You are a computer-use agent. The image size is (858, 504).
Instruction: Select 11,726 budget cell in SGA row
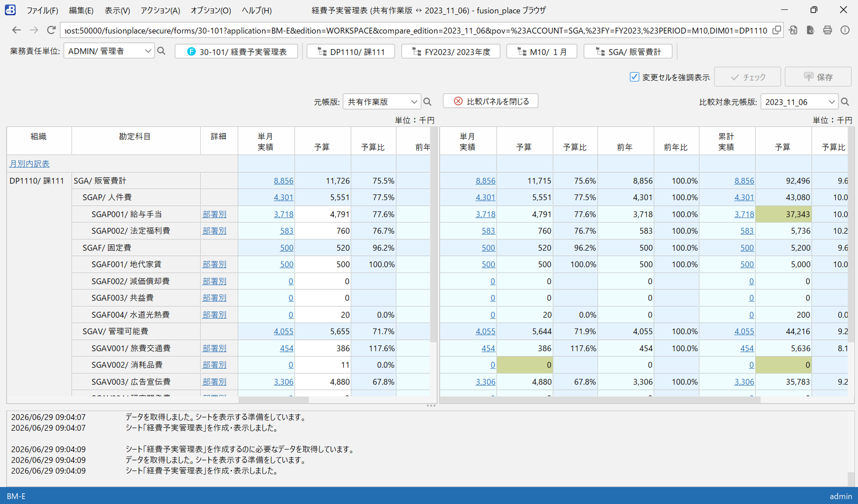(x=323, y=181)
